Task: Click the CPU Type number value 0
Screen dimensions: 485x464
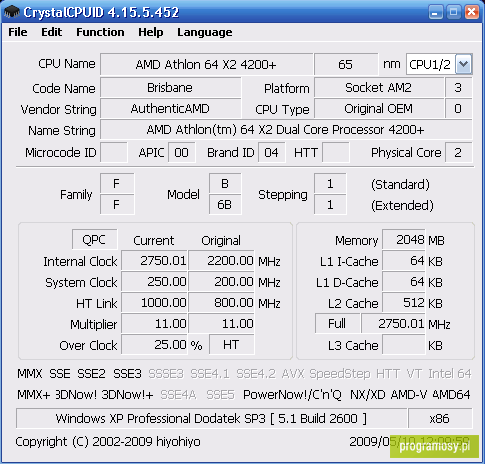Action: 459,109
